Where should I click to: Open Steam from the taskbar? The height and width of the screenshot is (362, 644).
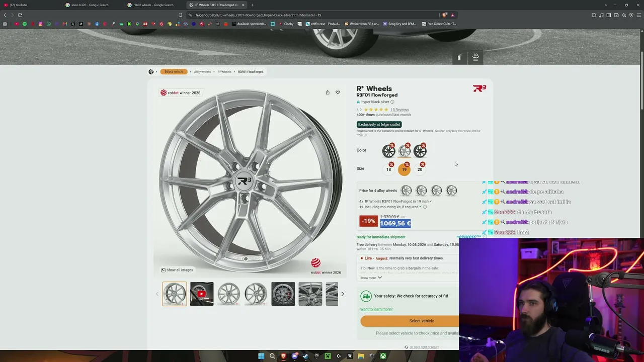coord(305,356)
